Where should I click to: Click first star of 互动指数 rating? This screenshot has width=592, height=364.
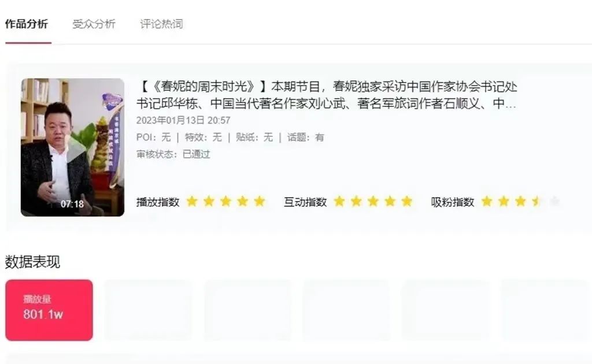point(339,202)
